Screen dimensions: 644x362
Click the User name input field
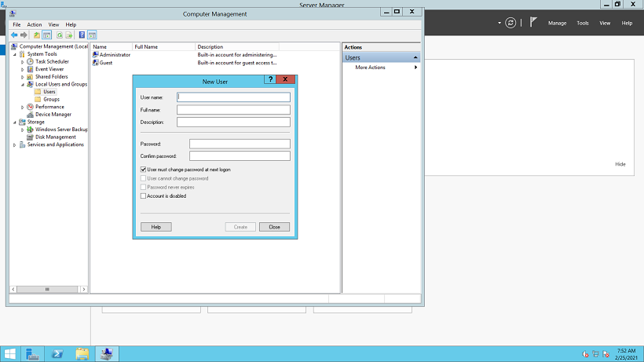pyautogui.click(x=233, y=97)
